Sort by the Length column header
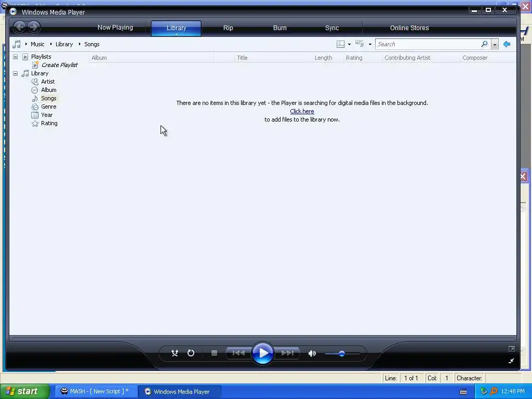 click(x=328, y=58)
